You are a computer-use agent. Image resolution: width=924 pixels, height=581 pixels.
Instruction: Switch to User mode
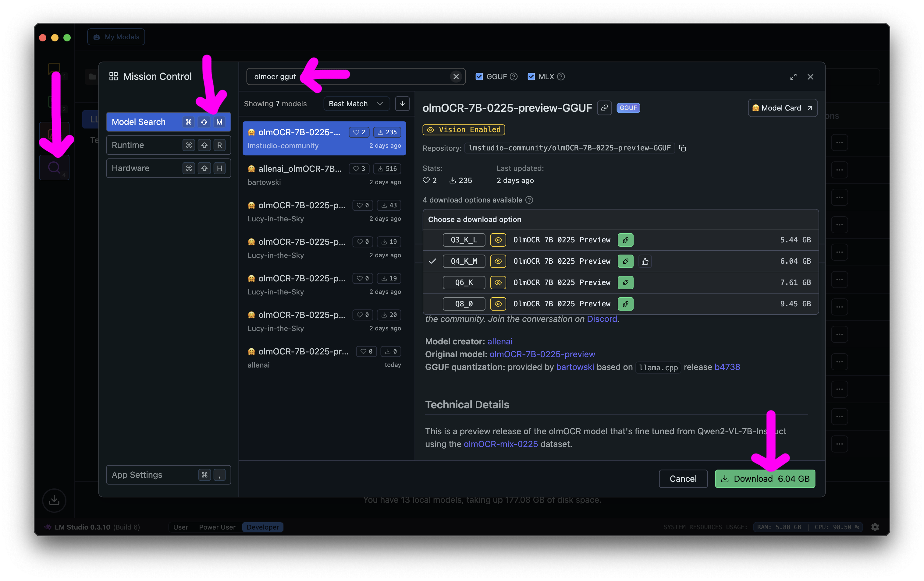click(x=180, y=527)
